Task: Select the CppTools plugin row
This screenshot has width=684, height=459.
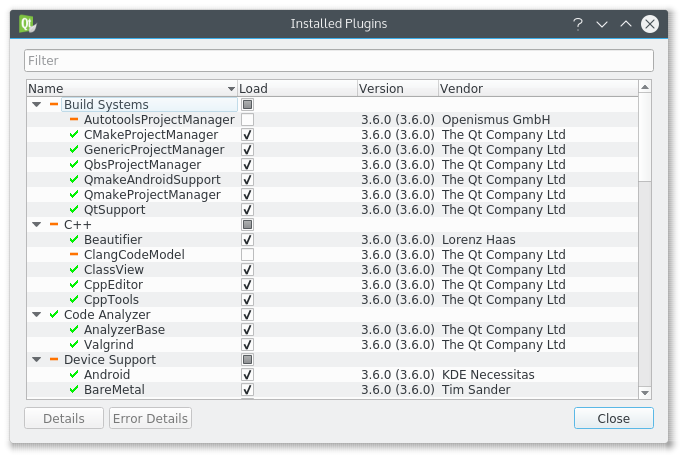Action: (x=332, y=300)
